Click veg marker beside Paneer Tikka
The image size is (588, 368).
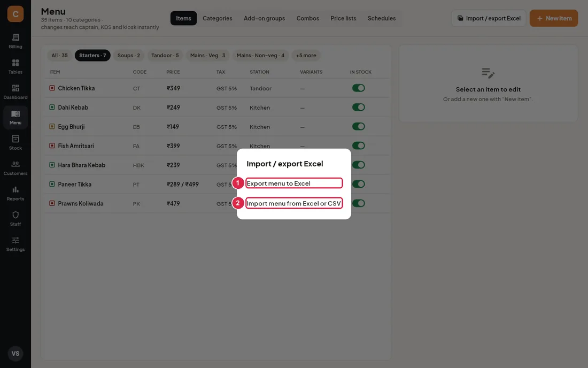pos(52,184)
